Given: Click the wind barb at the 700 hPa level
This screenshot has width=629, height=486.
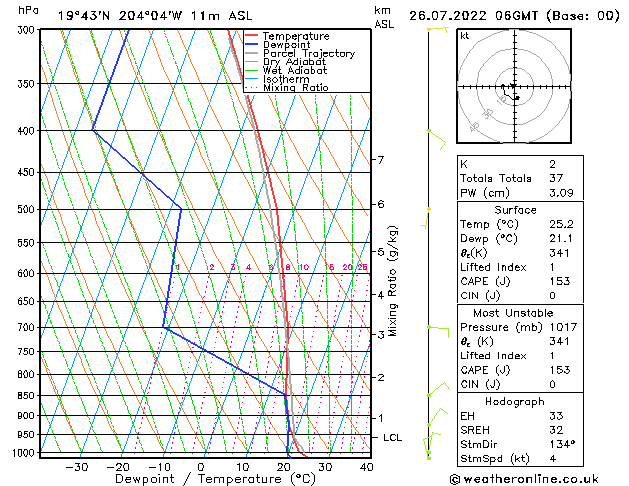Looking at the screenshot, I should click(438, 332).
